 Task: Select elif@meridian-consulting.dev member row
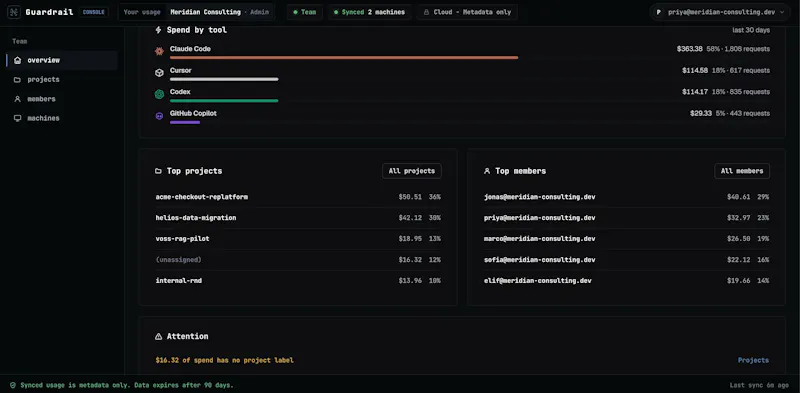tap(627, 281)
